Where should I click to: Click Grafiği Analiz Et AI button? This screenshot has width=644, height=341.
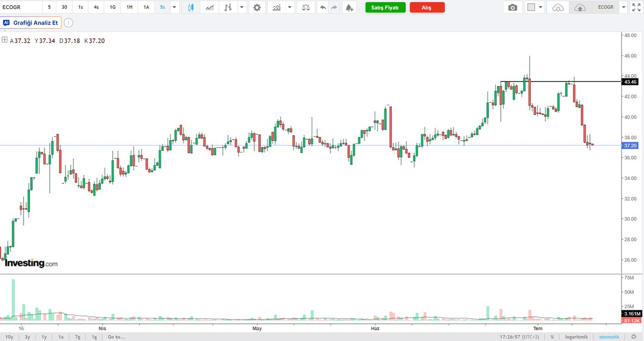coord(31,23)
